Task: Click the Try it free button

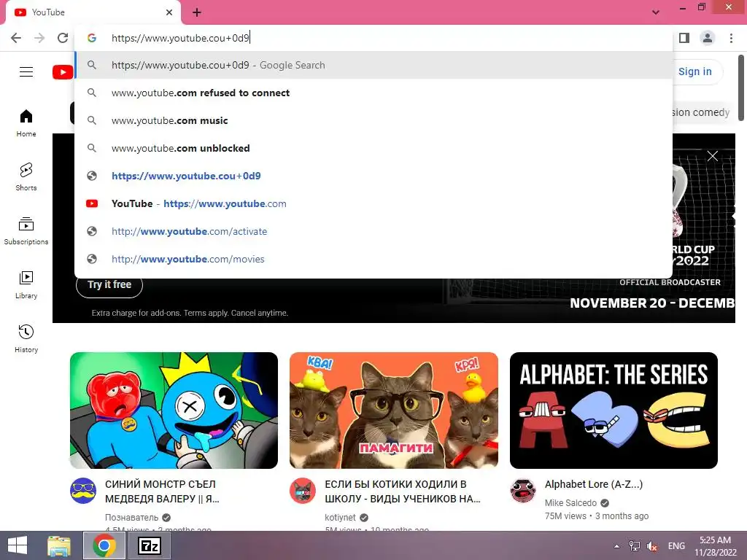Action: [x=109, y=285]
